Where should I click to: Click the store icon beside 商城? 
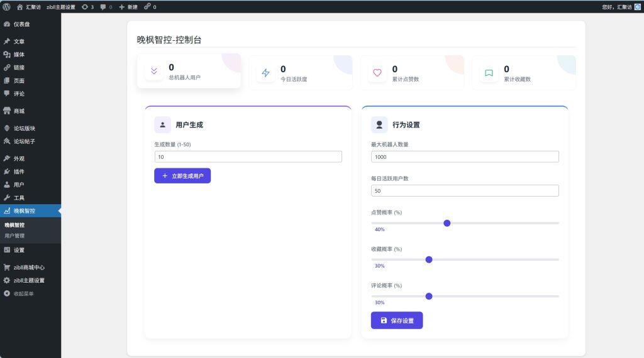(x=6, y=111)
